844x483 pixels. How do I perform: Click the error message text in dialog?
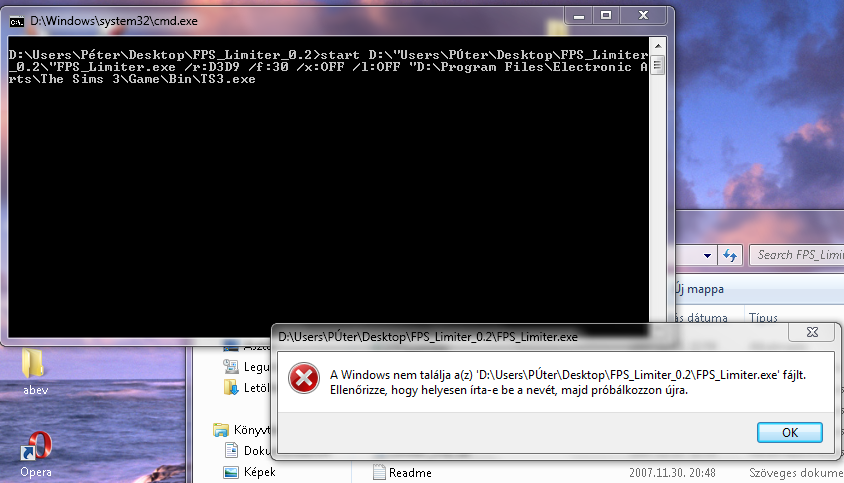[567, 382]
